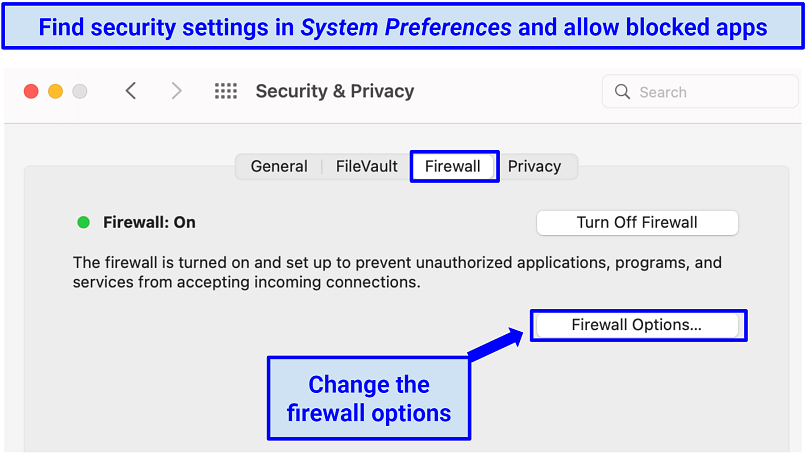The width and height of the screenshot is (806, 455).
Task: Click the back navigation arrow
Action: point(130,91)
